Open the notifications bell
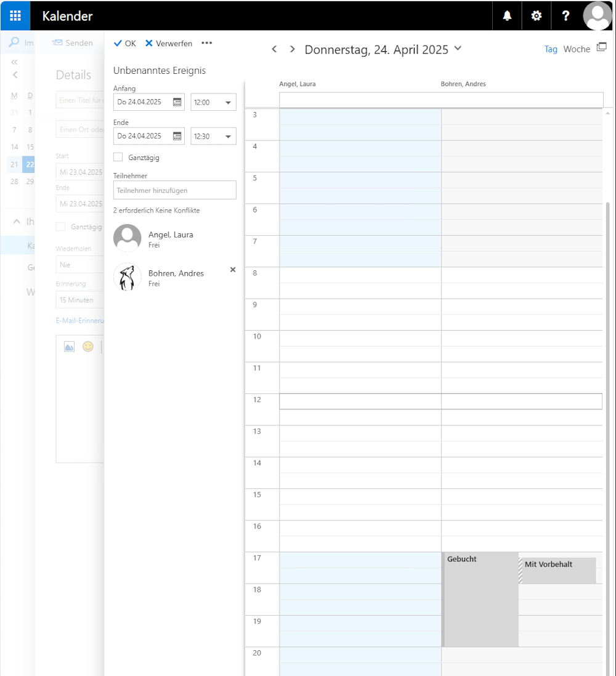This screenshot has height=676, width=616. click(507, 16)
